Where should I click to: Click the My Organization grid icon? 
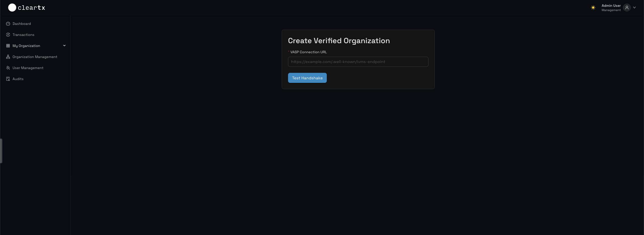(8, 46)
